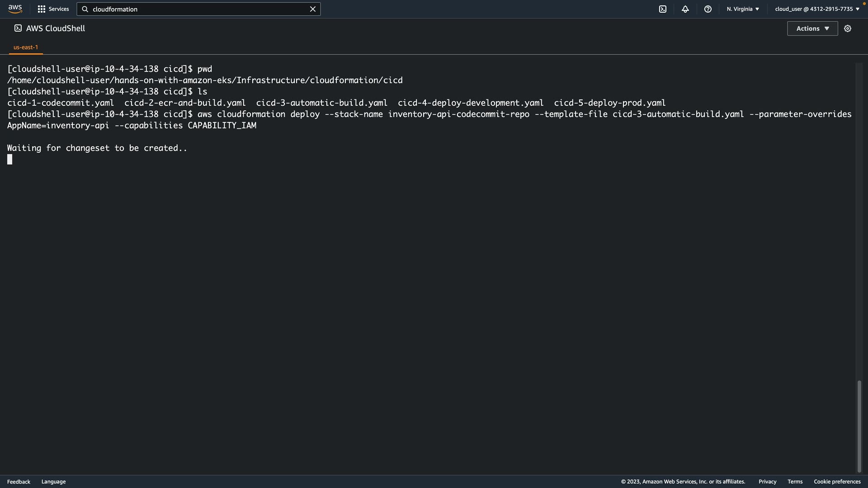Expand the N. Virginia region dropdown

[743, 9]
